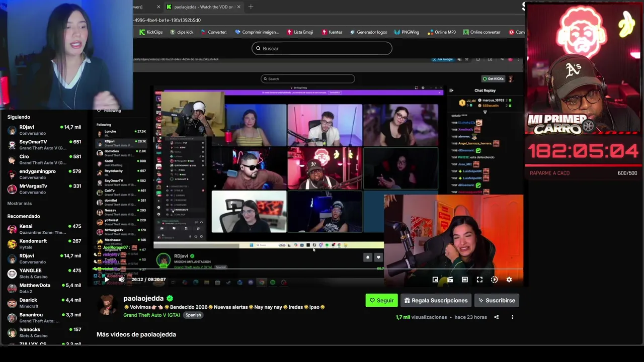Screen dimensions: 644x362
Task: Toggle picture-in-picture mini player icon
Action: coord(435,280)
